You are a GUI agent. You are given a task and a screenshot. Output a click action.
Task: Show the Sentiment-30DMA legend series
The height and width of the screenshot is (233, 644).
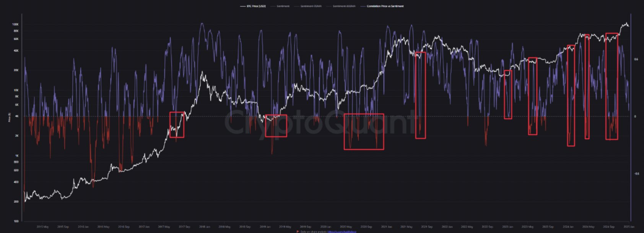(344, 6)
